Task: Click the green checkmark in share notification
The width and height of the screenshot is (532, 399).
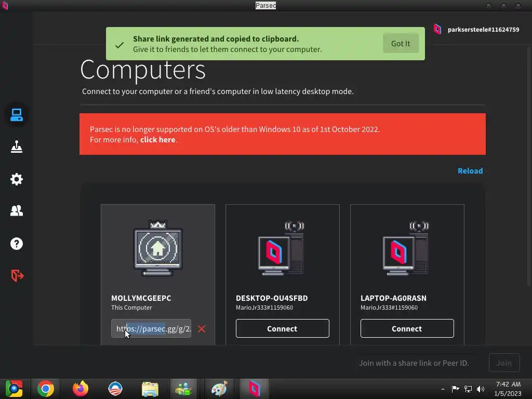Action: point(119,45)
